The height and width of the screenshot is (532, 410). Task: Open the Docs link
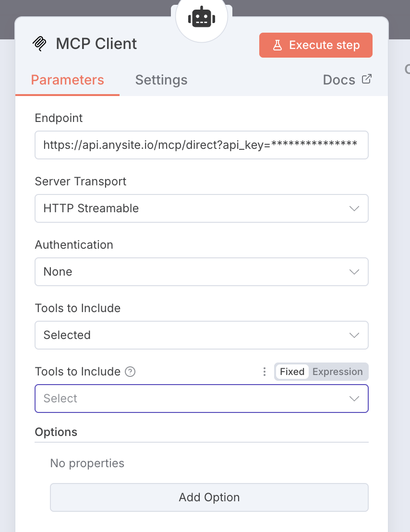(339, 80)
